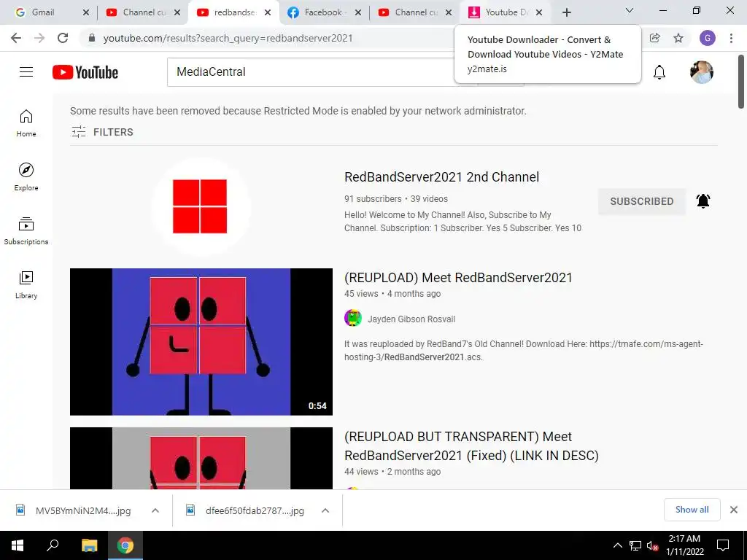Screen dimensions: 747x560
Task: Play the REUPLOAD BUT TRANSPARENT video thumbnail
Action: tap(201, 458)
